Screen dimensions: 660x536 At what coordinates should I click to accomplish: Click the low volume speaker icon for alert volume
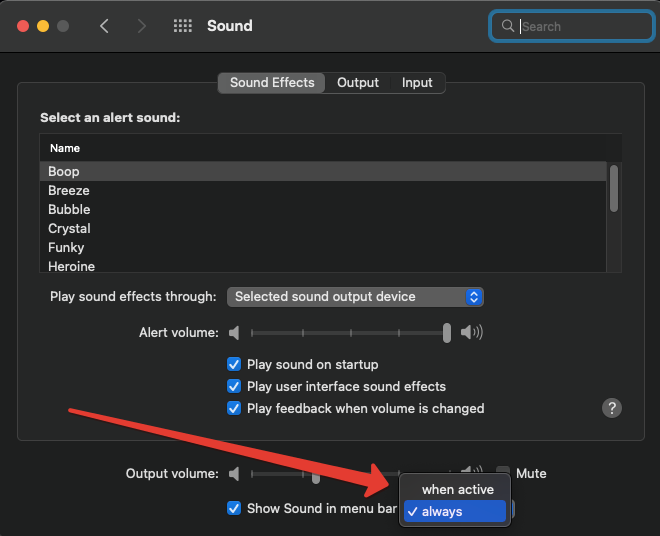tap(234, 332)
